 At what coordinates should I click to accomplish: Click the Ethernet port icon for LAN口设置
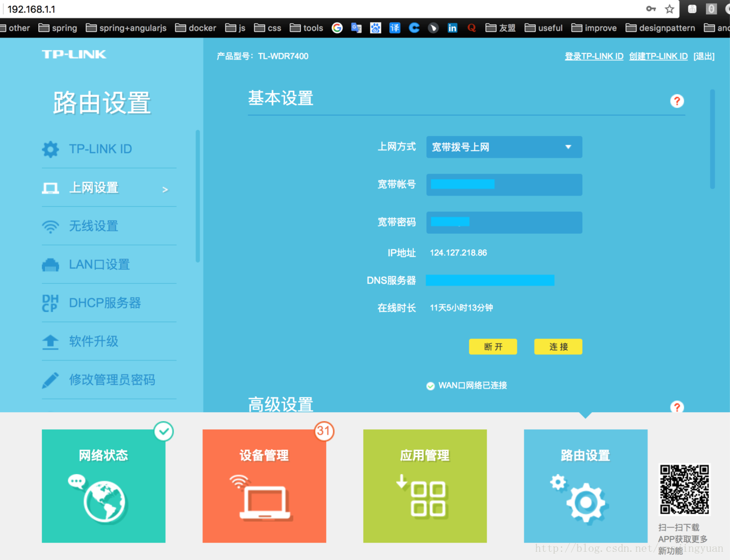click(x=50, y=265)
